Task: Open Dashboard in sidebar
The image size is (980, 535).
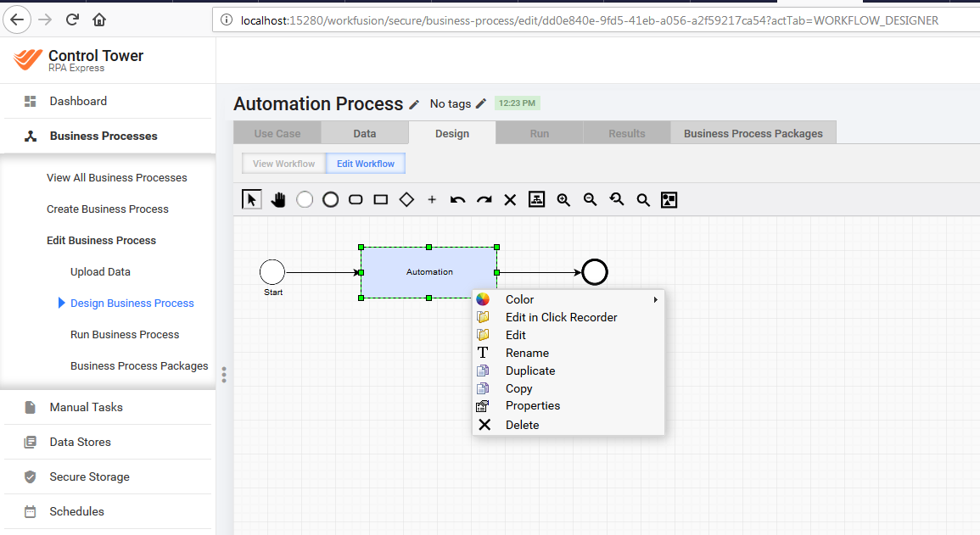Action: click(108, 101)
